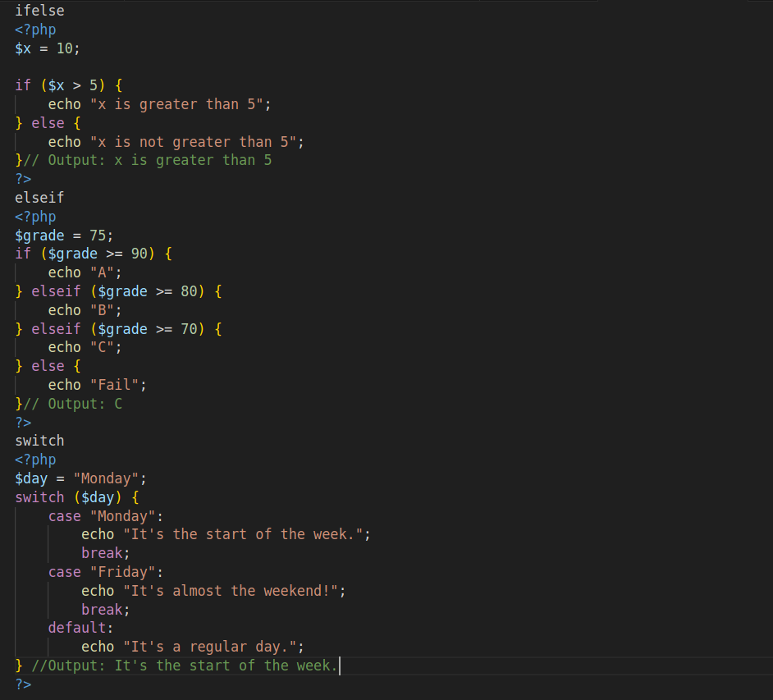Click the echo "Fail"; line
This screenshot has height=700, width=773.
tap(97, 385)
